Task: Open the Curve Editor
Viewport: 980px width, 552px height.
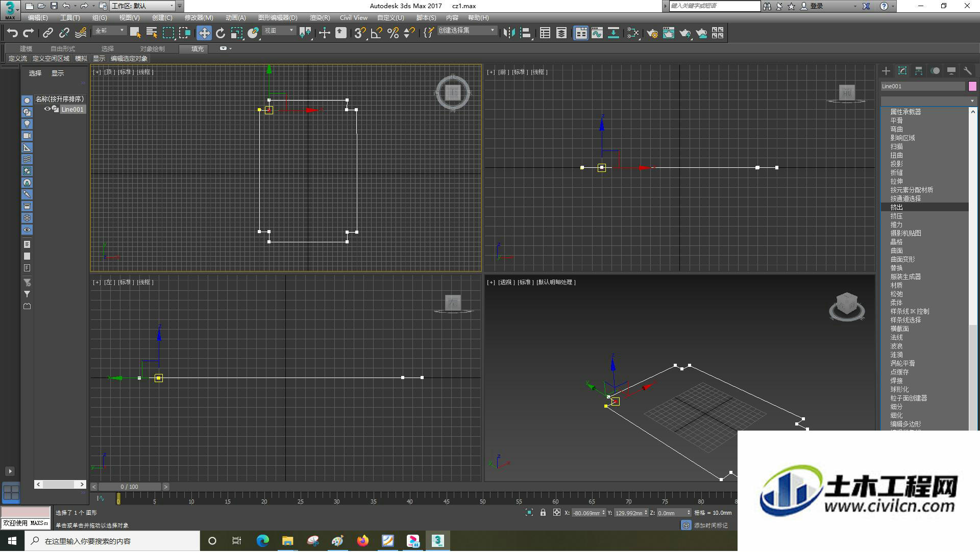Action: (x=597, y=33)
